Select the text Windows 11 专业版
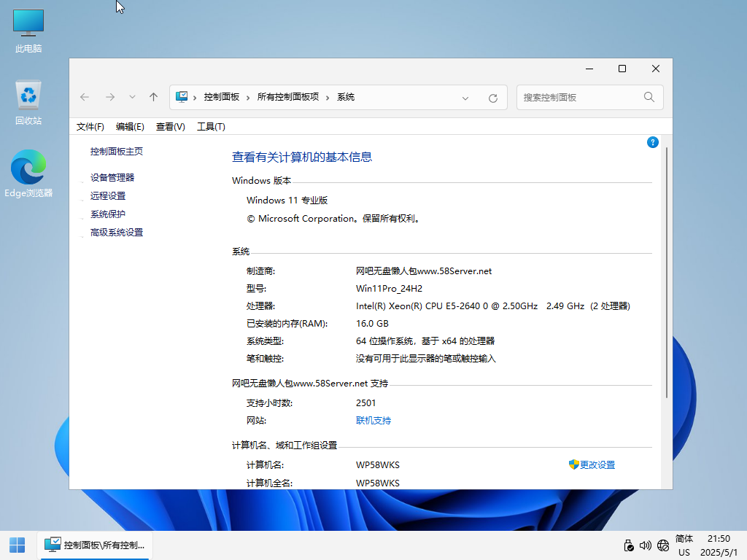The image size is (747, 560). (287, 201)
